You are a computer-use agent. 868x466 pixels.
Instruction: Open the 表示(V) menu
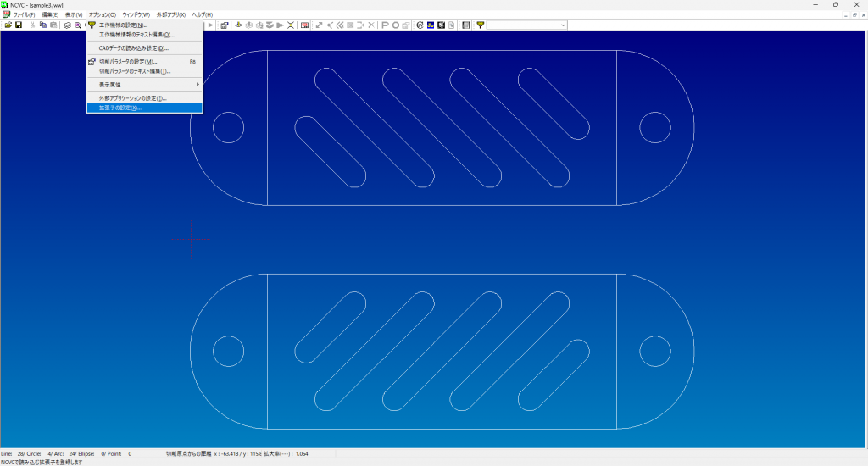(x=74, y=15)
